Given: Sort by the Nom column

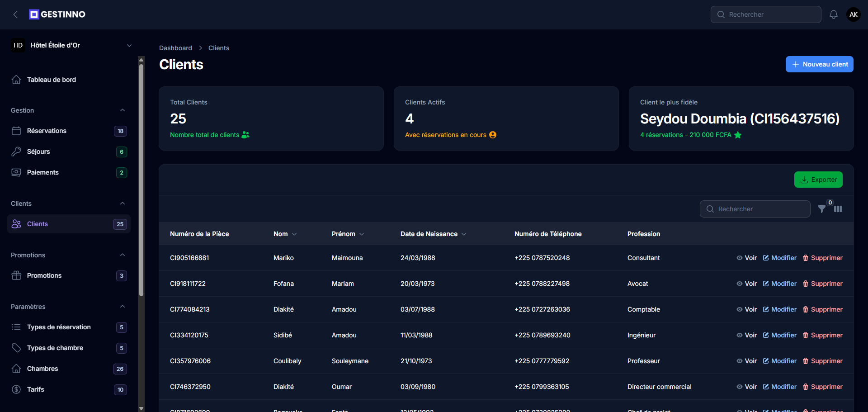Looking at the screenshot, I should pyautogui.click(x=285, y=234).
